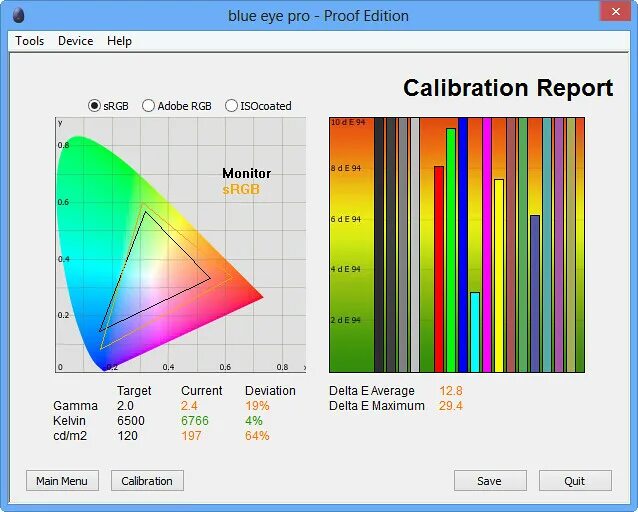Screen dimensions: 638x512
Task: Click the Gamma deviation 19%
Action: point(257,406)
